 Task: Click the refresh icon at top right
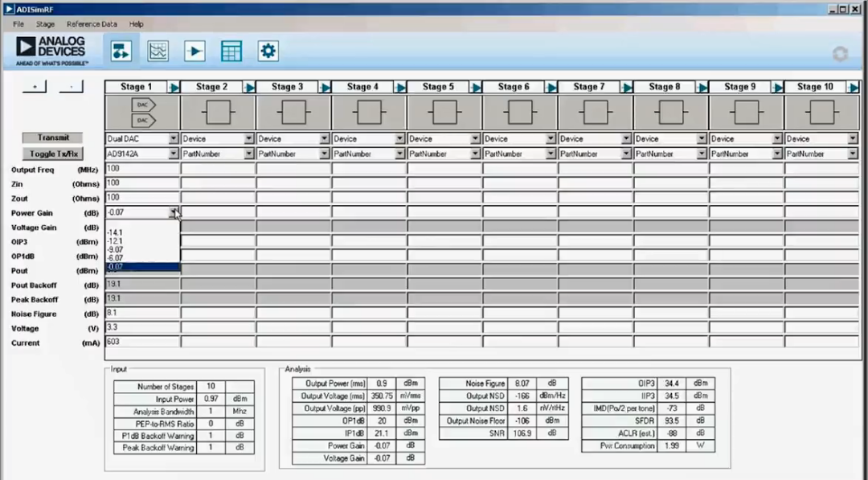pos(840,54)
